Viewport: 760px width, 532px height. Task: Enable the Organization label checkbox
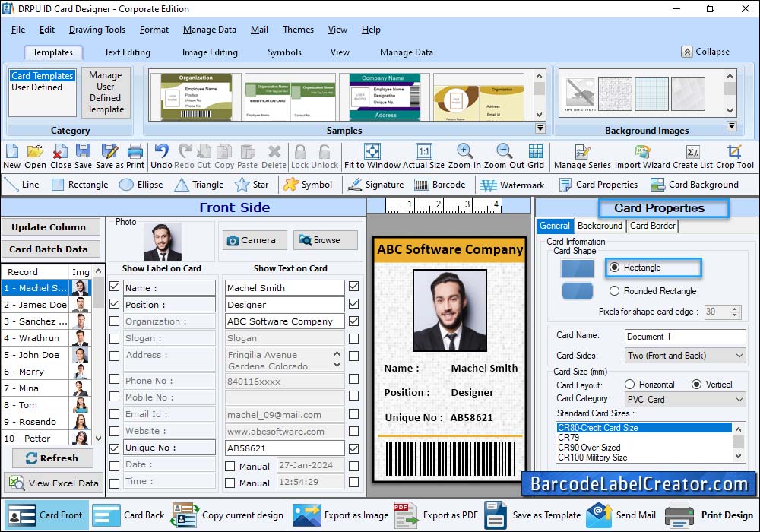(x=115, y=321)
